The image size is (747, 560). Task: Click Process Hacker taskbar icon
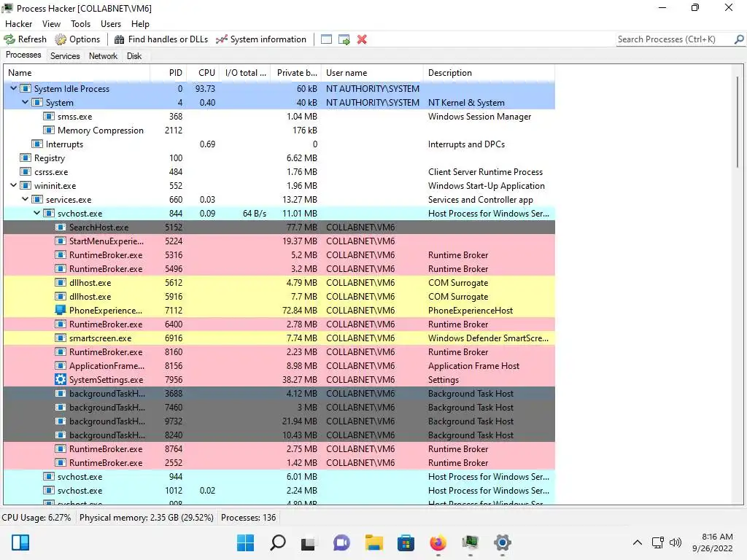471,542
